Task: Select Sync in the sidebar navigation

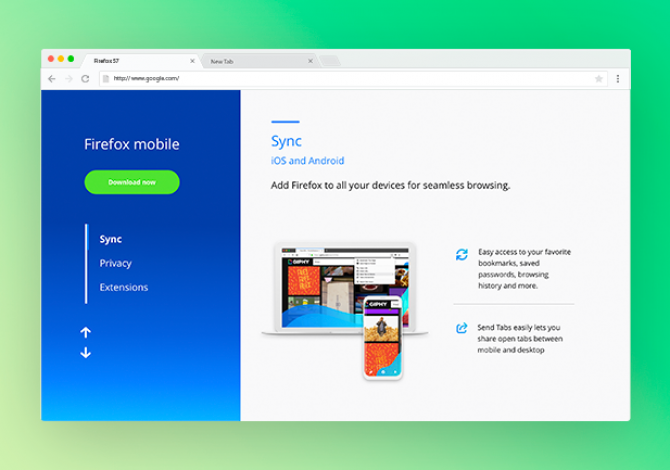Action: coord(111,239)
